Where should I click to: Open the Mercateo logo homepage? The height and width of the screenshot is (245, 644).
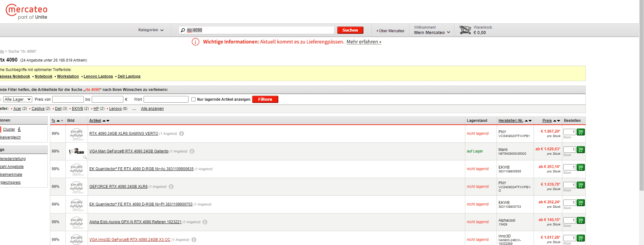27,12
